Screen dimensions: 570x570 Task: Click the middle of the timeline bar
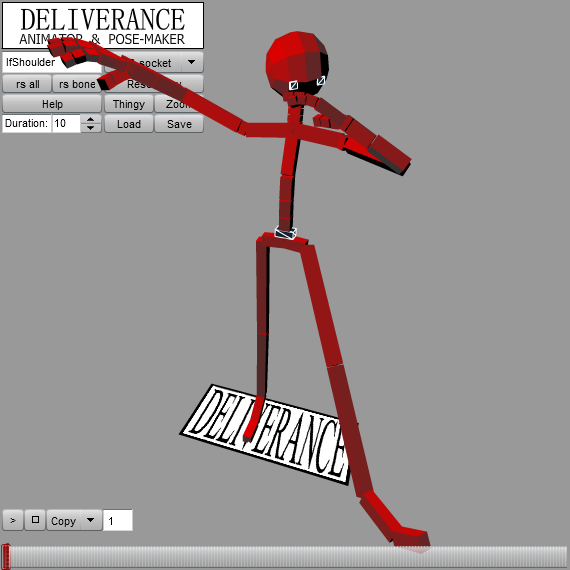click(x=285, y=557)
